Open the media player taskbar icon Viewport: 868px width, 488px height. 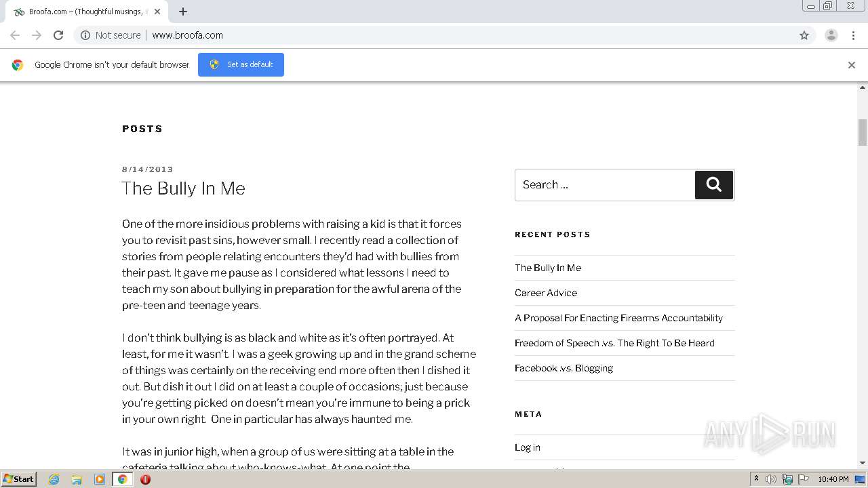100,479
